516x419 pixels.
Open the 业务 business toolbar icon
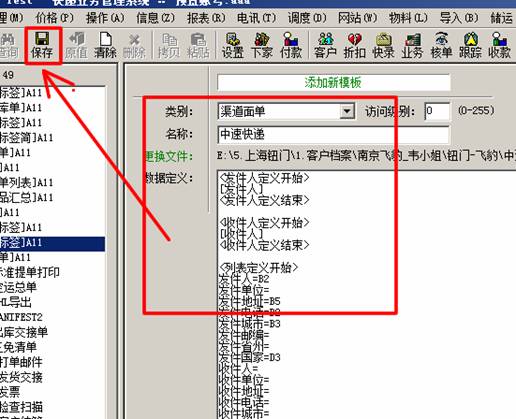(412, 46)
